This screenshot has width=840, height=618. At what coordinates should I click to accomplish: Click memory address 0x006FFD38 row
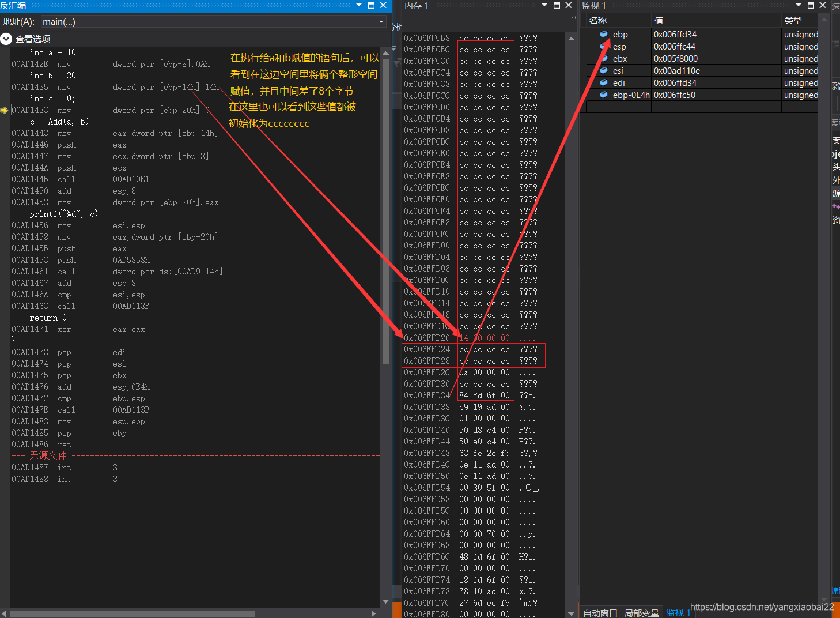point(427,407)
